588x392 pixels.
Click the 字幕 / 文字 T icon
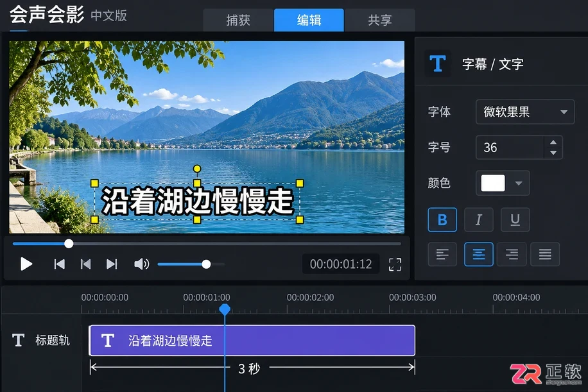coord(438,64)
